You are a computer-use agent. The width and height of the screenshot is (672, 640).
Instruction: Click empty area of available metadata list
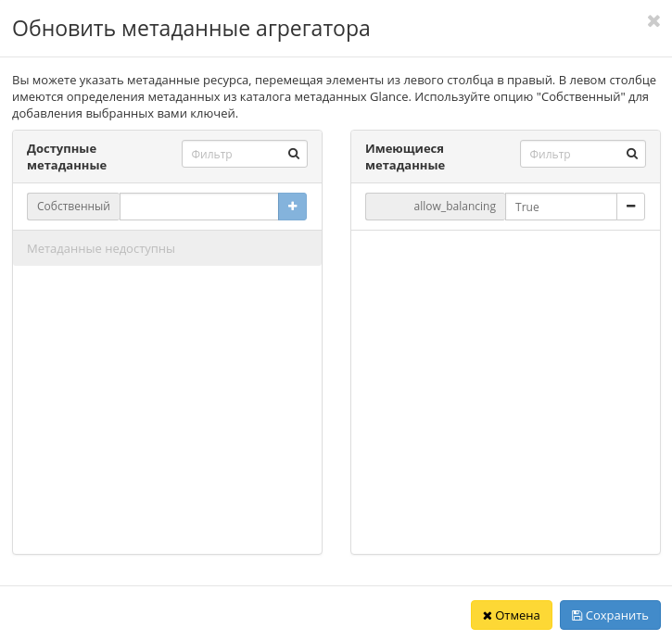[167, 408]
